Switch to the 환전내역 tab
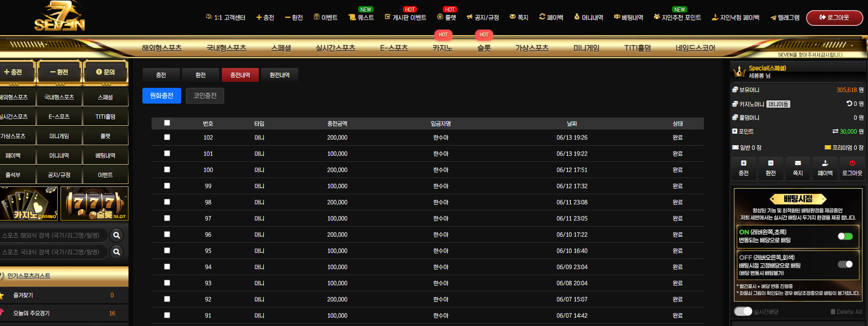 pos(280,75)
